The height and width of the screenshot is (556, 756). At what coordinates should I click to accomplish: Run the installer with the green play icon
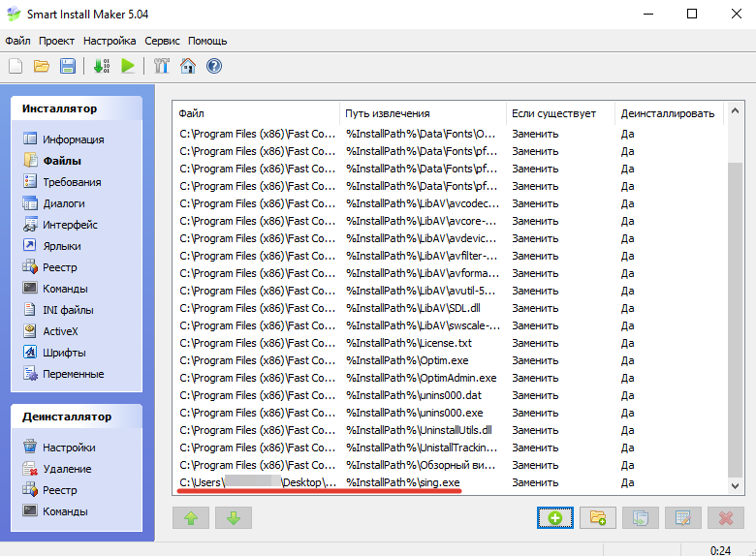pos(128,66)
